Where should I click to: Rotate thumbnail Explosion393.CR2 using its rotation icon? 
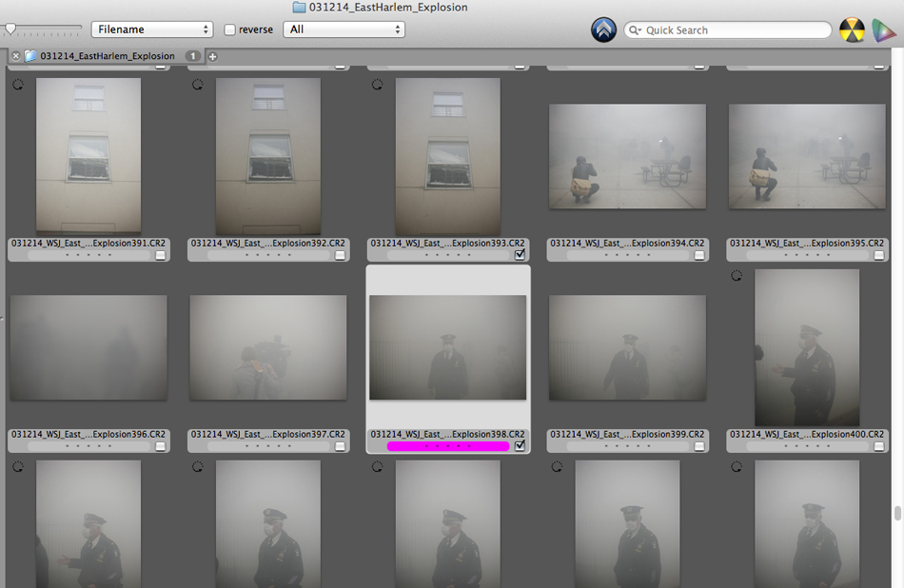(x=377, y=84)
